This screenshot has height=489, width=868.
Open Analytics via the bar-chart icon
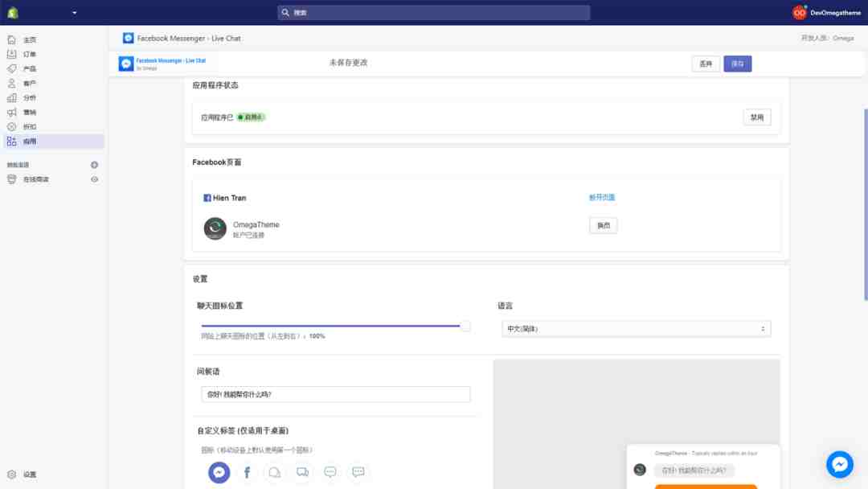pos(11,97)
